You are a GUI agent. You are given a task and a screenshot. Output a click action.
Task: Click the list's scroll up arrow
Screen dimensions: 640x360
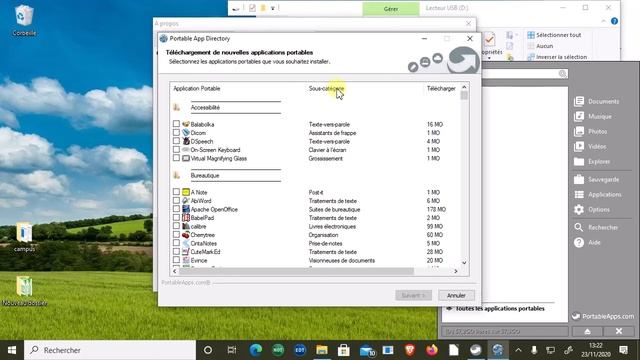(464, 87)
